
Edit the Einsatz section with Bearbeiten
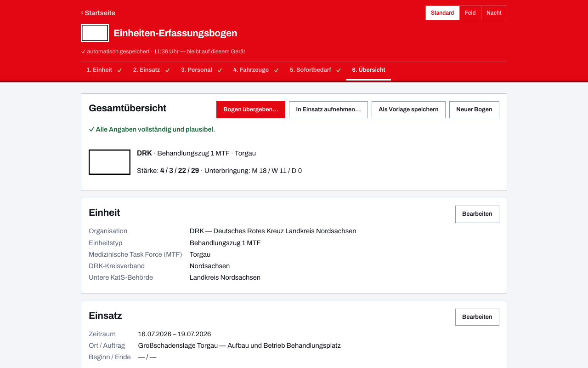point(477,317)
